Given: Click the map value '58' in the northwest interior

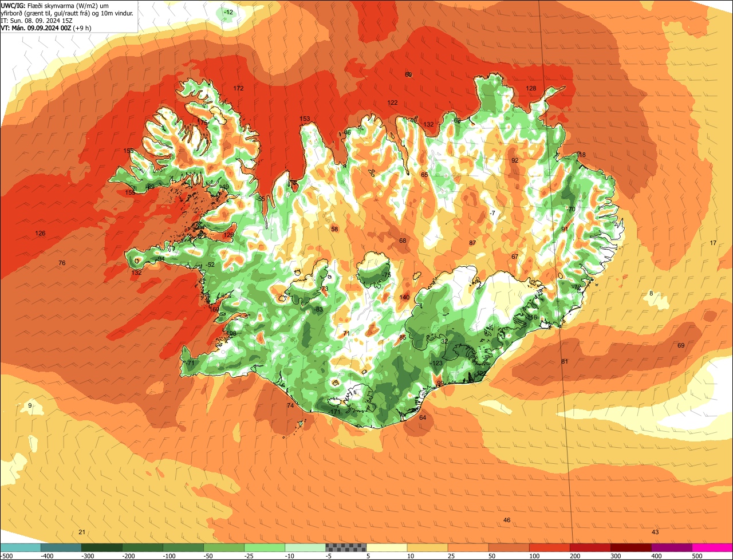Looking at the screenshot, I should pyautogui.click(x=334, y=229).
